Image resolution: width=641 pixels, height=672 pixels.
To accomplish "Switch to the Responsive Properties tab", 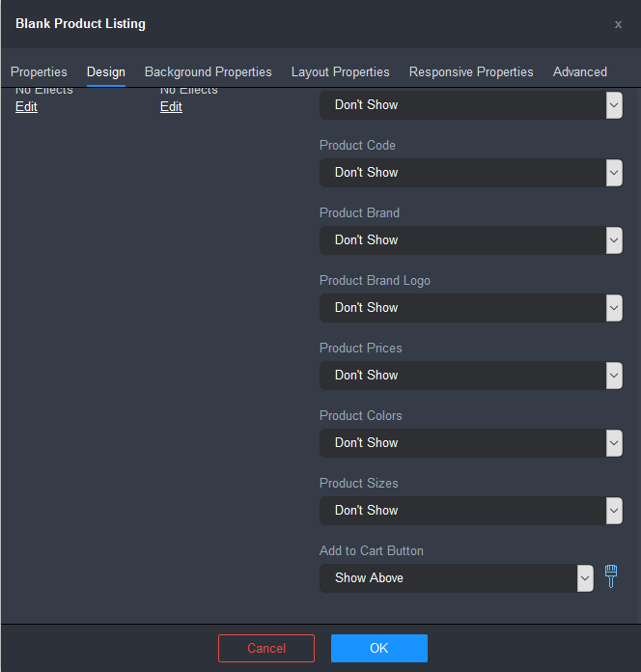I will (x=471, y=71).
